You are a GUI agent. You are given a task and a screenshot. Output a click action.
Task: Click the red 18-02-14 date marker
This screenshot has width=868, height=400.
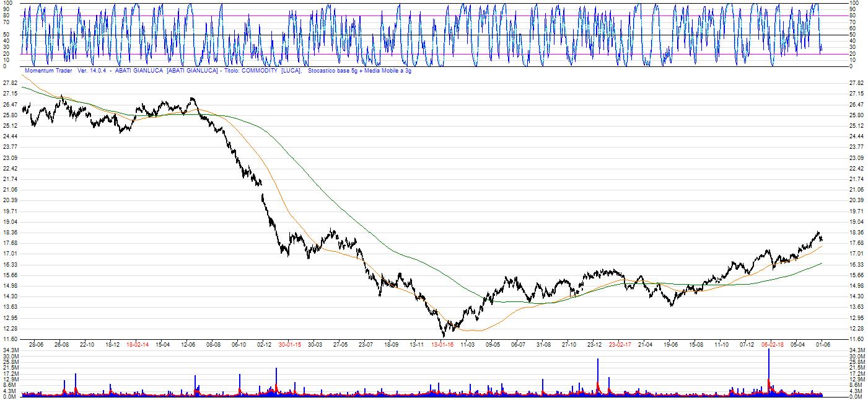(138, 344)
